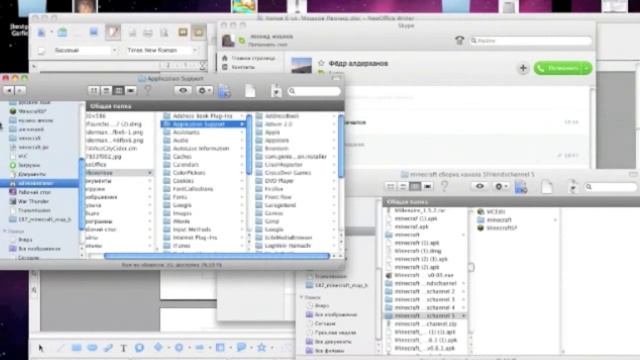This screenshot has width=640, height=360.
Task: Select Rectangle tool in Writer drawing toolbar
Action: pyautogui.click(x=76, y=348)
